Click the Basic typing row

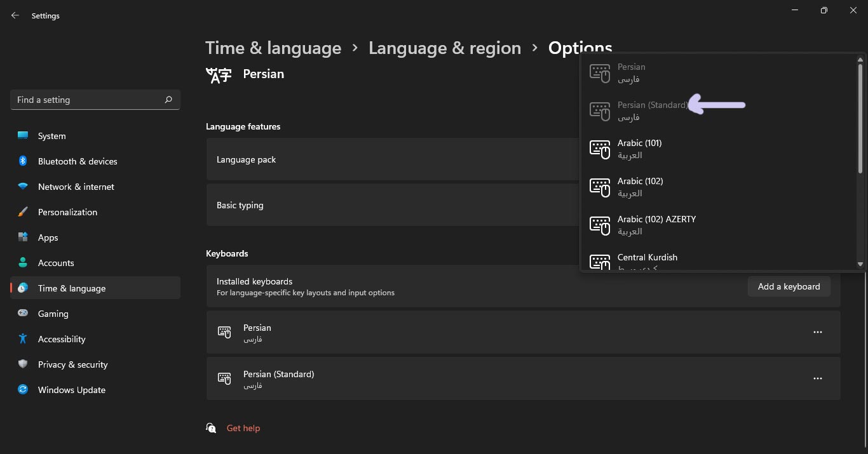pyautogui.click(x=393, y=205)
